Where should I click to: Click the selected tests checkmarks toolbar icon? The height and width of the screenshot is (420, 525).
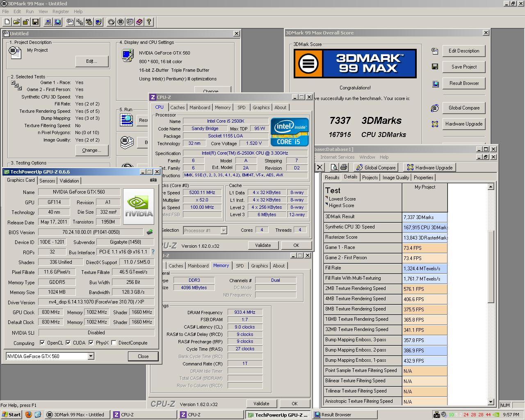pos(80,22)
